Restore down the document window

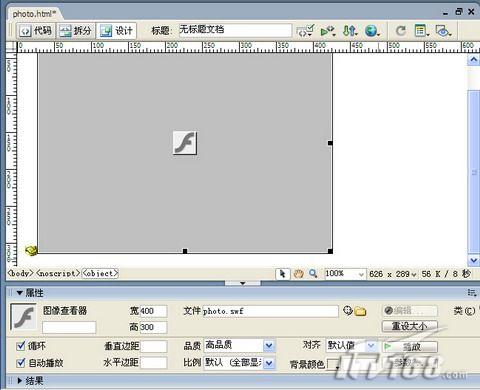[459, 12]
